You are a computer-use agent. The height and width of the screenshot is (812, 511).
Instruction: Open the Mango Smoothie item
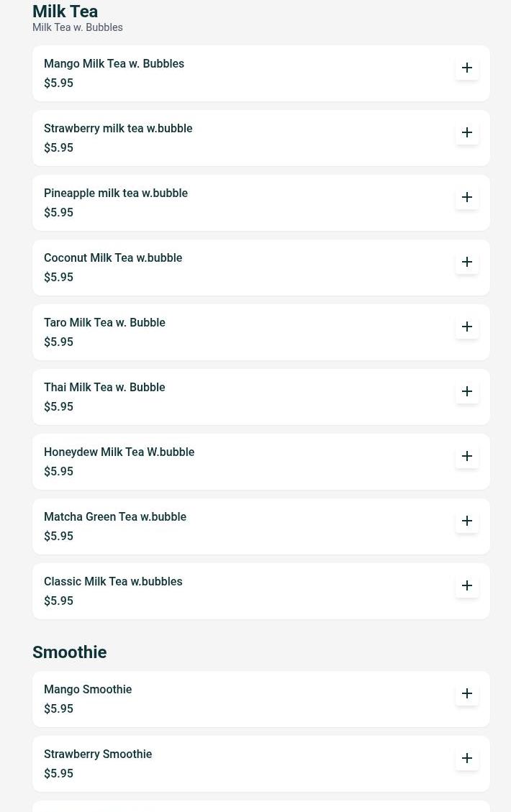pos(88,689)
